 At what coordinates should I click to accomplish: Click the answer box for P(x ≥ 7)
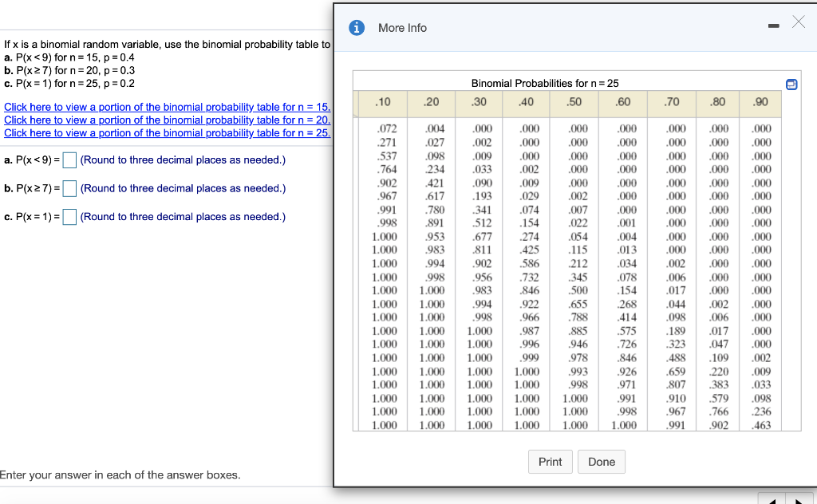click(x=69, y=188)
